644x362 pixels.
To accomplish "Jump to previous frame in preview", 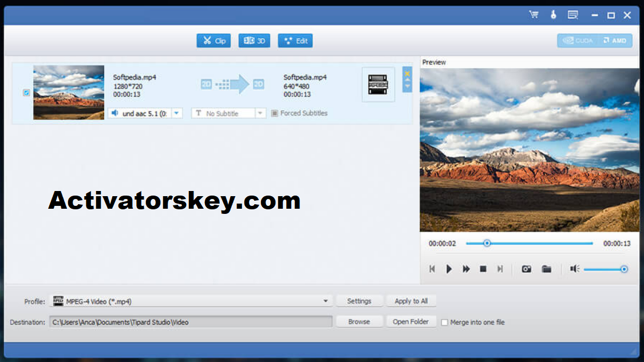I will (432, 269).
